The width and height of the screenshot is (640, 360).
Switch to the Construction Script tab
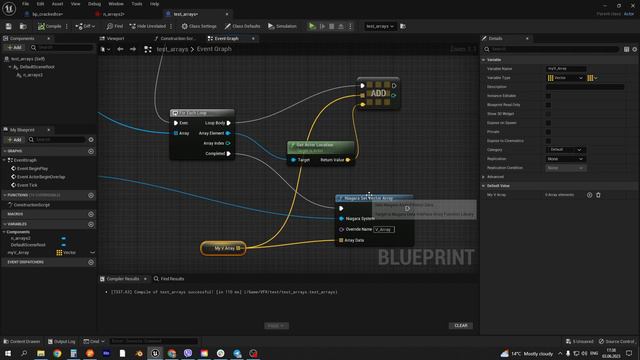pyautogui.click(x=175, y=38)
